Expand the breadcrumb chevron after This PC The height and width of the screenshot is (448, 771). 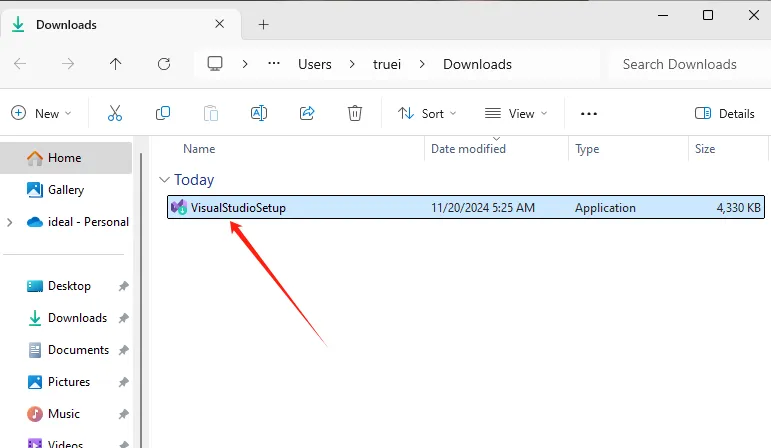click(245, 64)
